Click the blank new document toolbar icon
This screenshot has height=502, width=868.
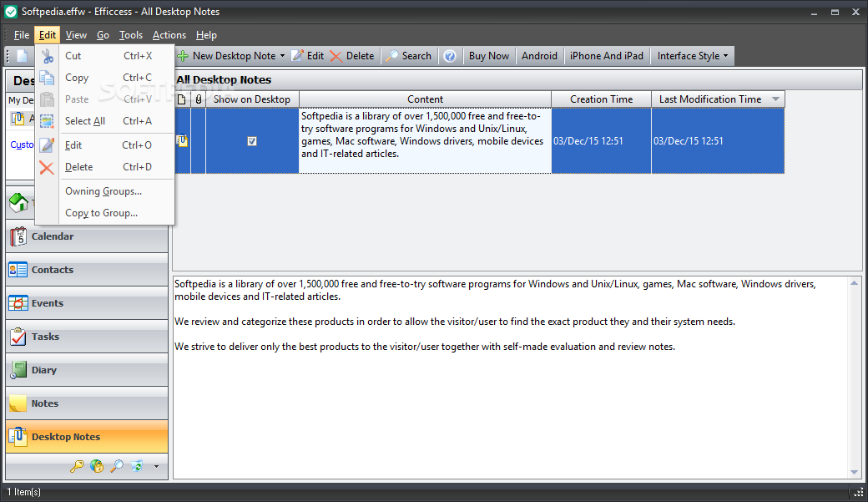pyautogui.click(x=23, y=56)
